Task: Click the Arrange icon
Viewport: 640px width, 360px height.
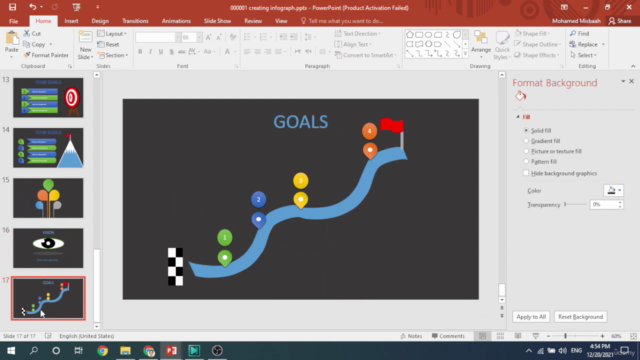Action: pos(481,37)
